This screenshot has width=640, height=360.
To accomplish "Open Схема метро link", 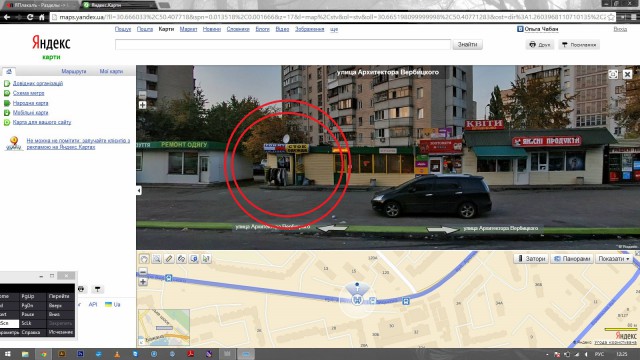I will [x=28, y=93].
